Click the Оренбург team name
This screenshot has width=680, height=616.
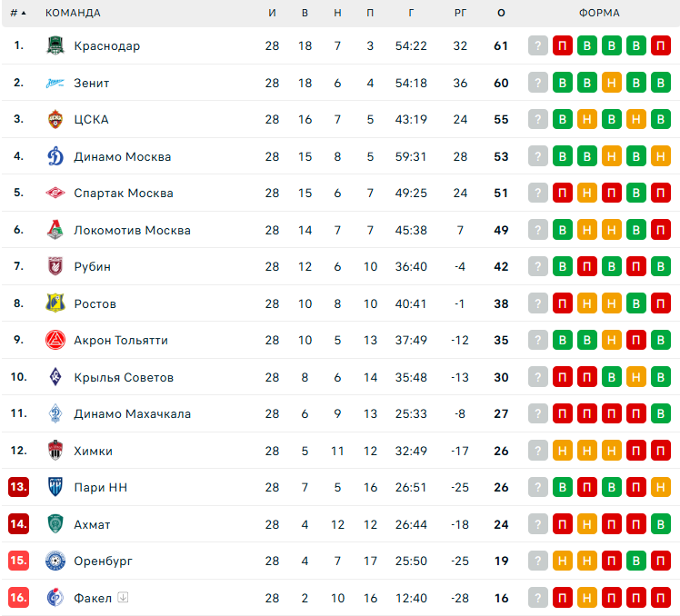(x=103, y=561)
